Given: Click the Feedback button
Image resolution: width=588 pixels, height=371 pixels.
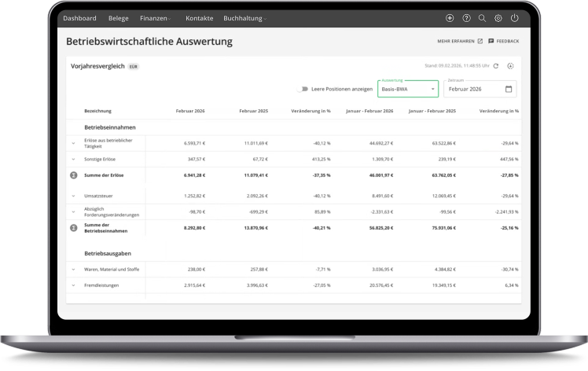Looking at the screenshot, I should click(x=503, y=41).
